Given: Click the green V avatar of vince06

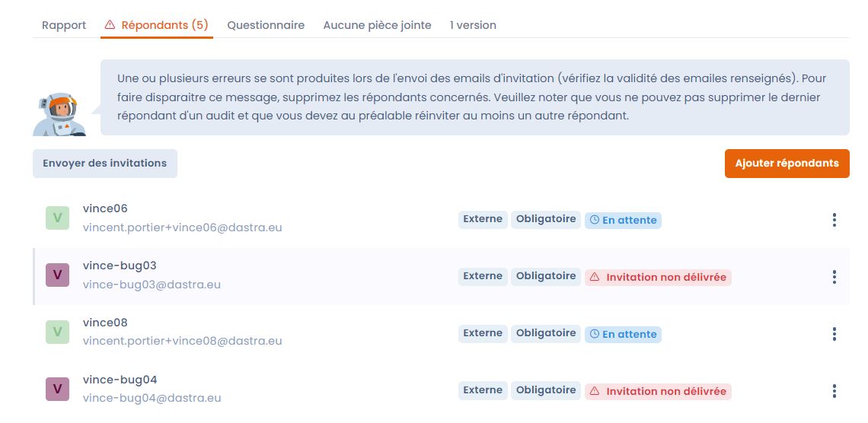Looking at the screenshot, I should point(58,218).
